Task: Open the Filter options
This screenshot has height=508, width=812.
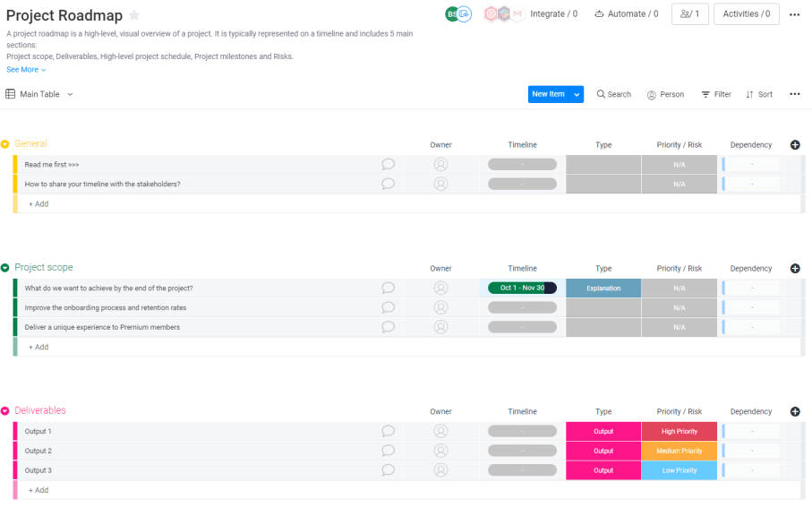Action: [x=716, y=94]
